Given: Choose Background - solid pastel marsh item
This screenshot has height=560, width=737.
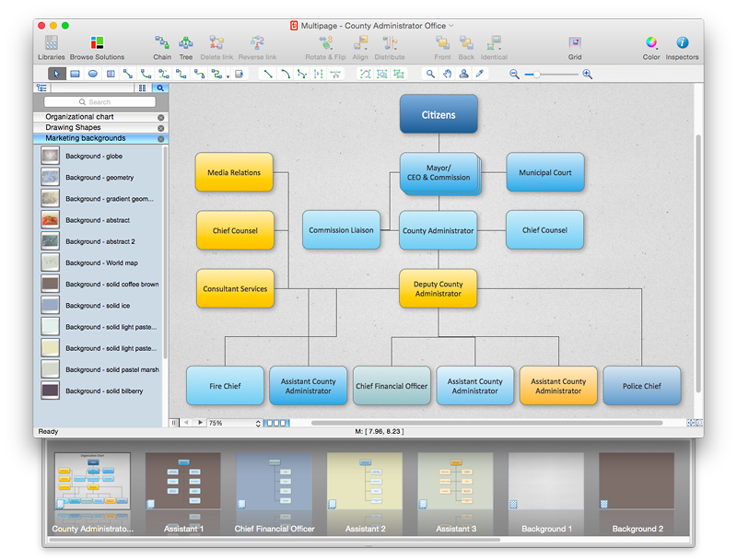Looking at the screenshot, I should (99, 369).
